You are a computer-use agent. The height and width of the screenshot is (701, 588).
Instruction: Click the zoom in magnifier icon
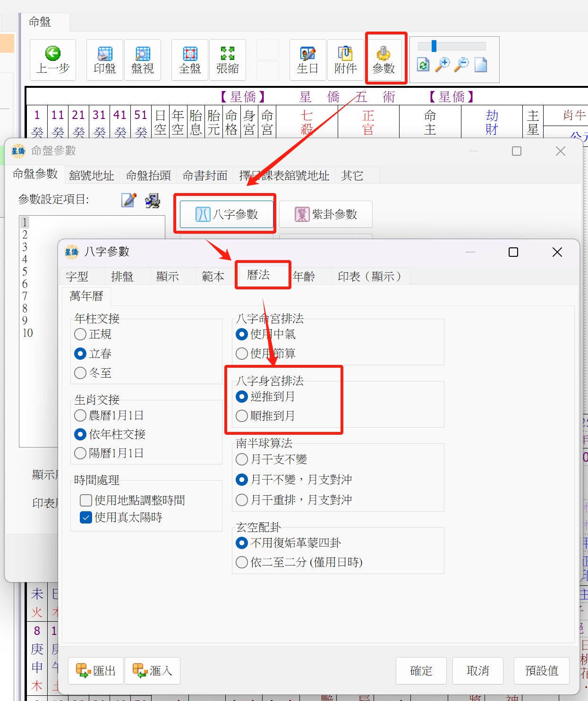[443, 65]
